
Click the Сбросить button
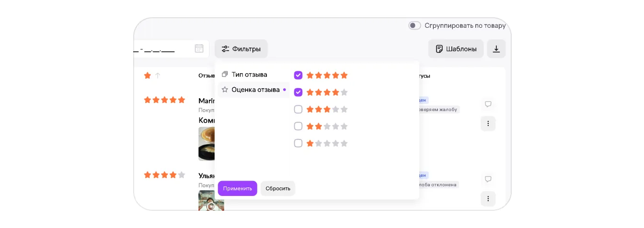coord(278,188)
